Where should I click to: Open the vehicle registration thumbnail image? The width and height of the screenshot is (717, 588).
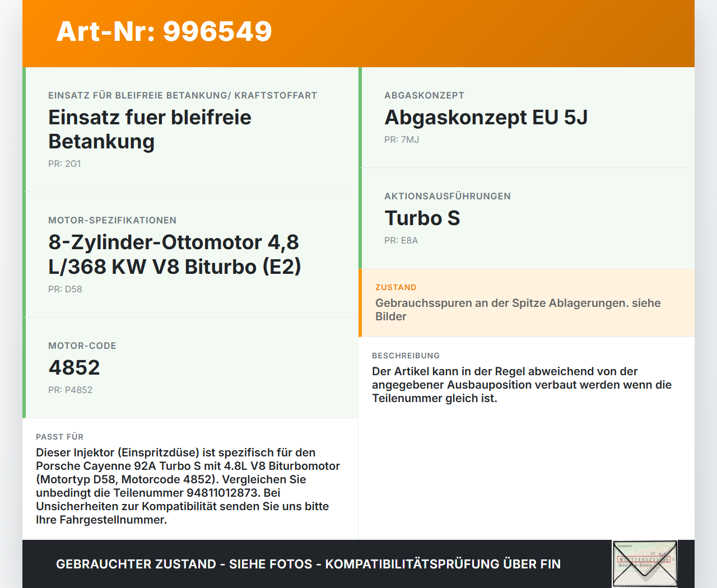[x=645, y=564]
